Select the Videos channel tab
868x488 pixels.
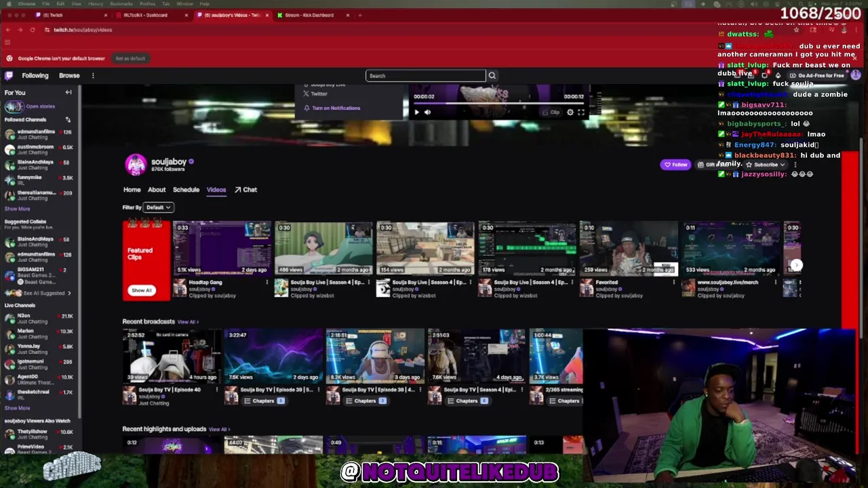(216, 190)
